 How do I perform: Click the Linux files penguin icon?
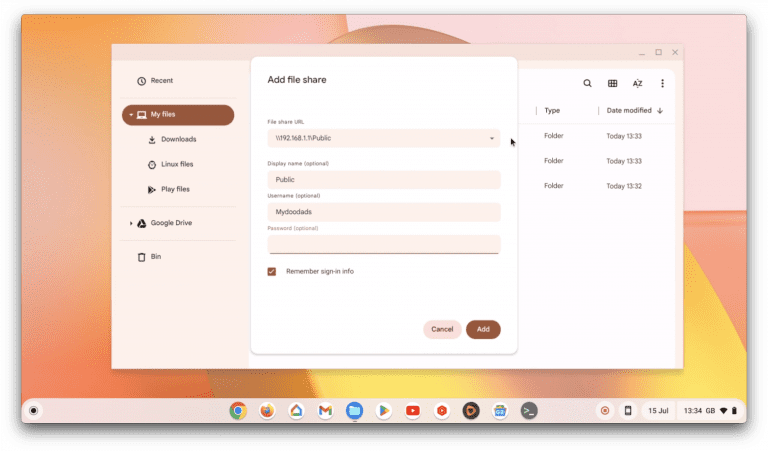tap(152, 165)
